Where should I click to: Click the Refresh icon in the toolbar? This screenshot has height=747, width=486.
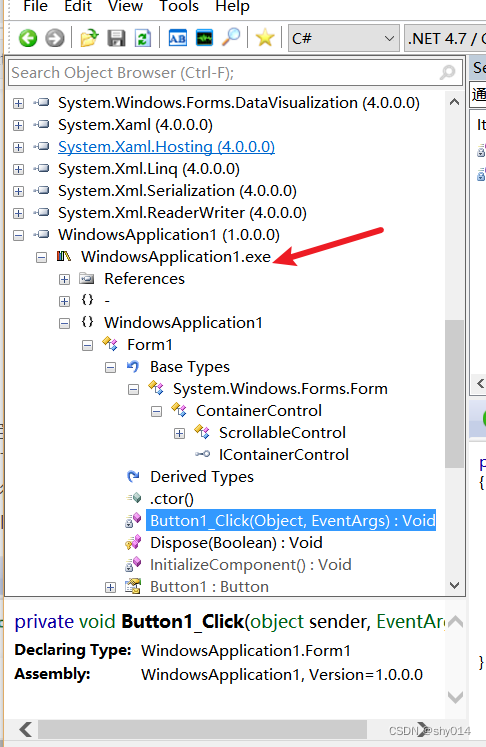click(x=142, y=38)
